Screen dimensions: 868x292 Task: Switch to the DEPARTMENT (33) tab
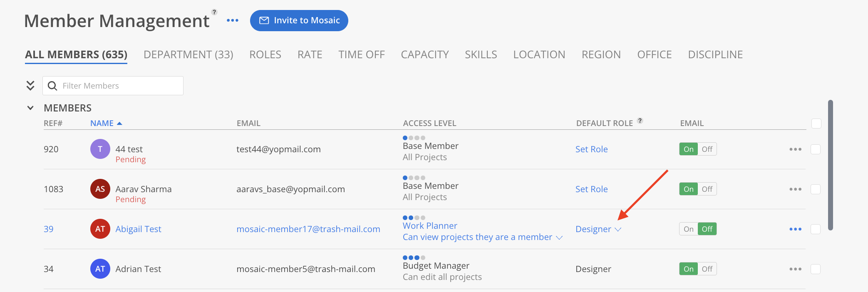188,54
